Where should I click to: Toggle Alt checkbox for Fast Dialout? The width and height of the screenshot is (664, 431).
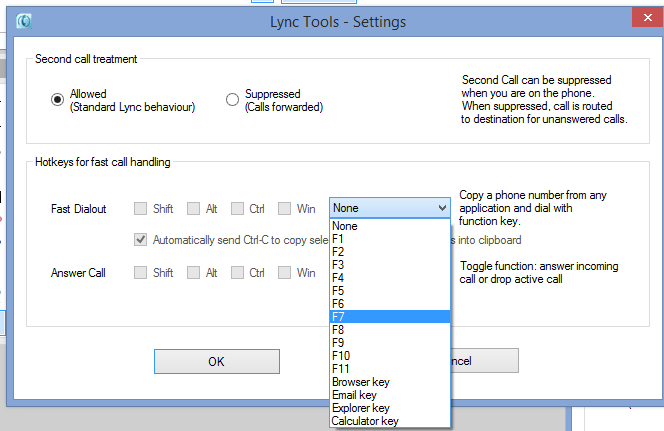[x=190, y=208]
